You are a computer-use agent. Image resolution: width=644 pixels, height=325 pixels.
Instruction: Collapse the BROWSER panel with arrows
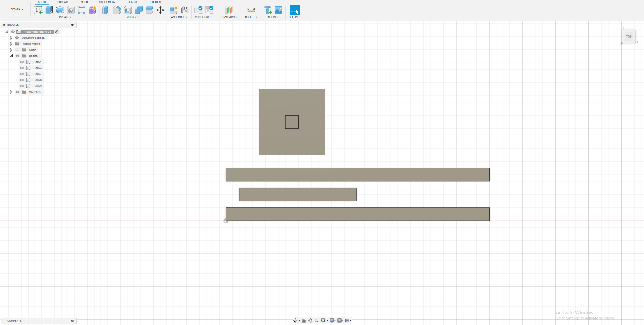[4, 25]
